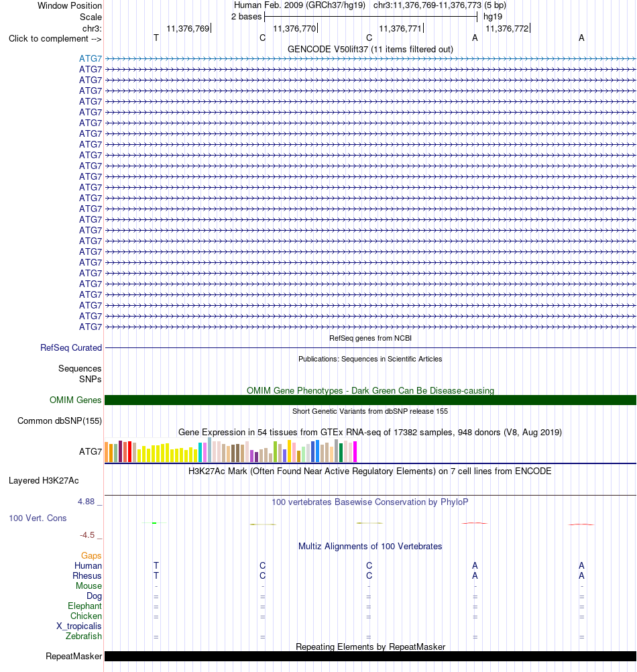Open the RefSeq genes from NCBI title
Viewport: 637px width, 672px height.
tap(370, 338)
